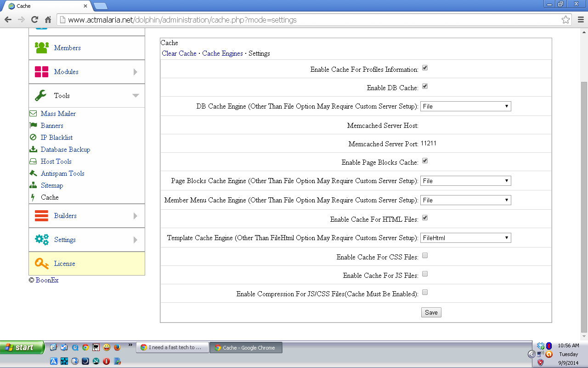Click the Host Tools drive icon

[33, 161]
